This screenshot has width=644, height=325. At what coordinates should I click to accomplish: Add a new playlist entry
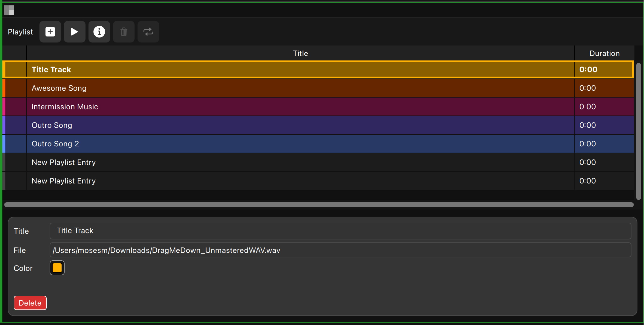point(50,32)
